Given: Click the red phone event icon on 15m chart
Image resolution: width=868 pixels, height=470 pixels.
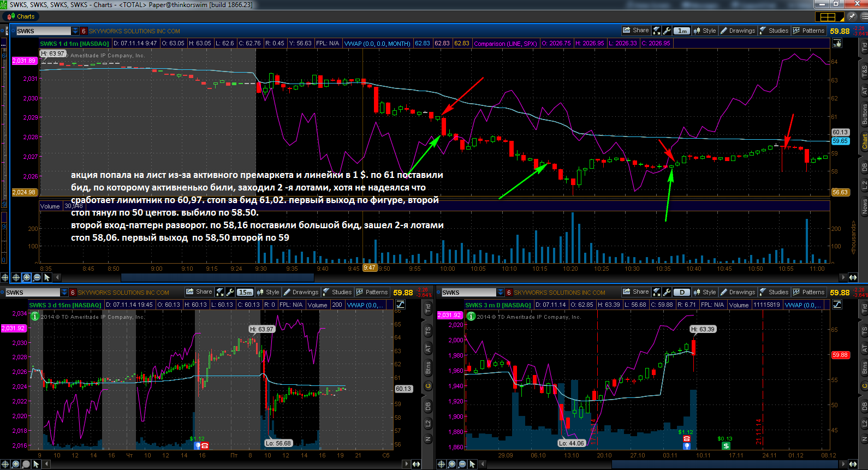Looking at the screenshot, I should click(204, 446).
